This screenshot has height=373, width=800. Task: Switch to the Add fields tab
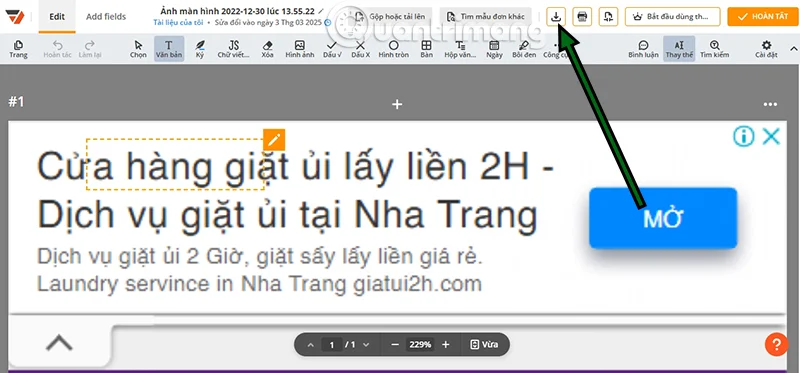pyautogui.click(x=106, y=16)
